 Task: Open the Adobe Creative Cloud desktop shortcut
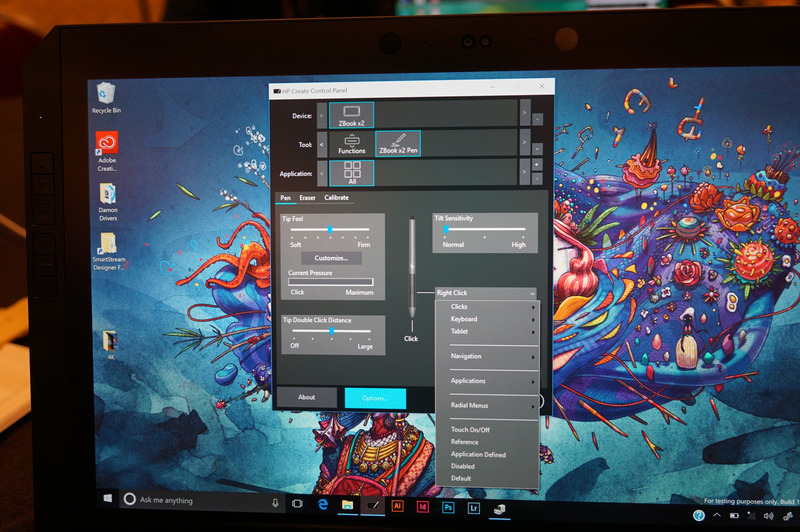(107, 151)
